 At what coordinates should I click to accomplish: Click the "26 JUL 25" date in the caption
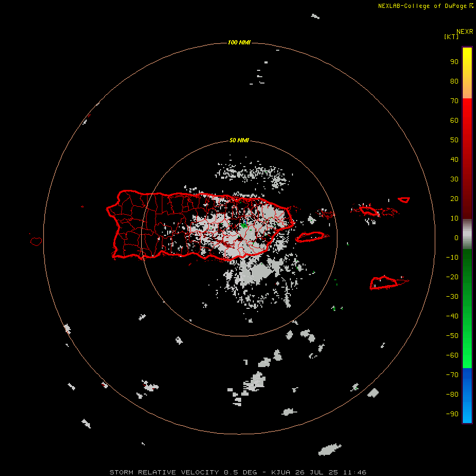317,472
